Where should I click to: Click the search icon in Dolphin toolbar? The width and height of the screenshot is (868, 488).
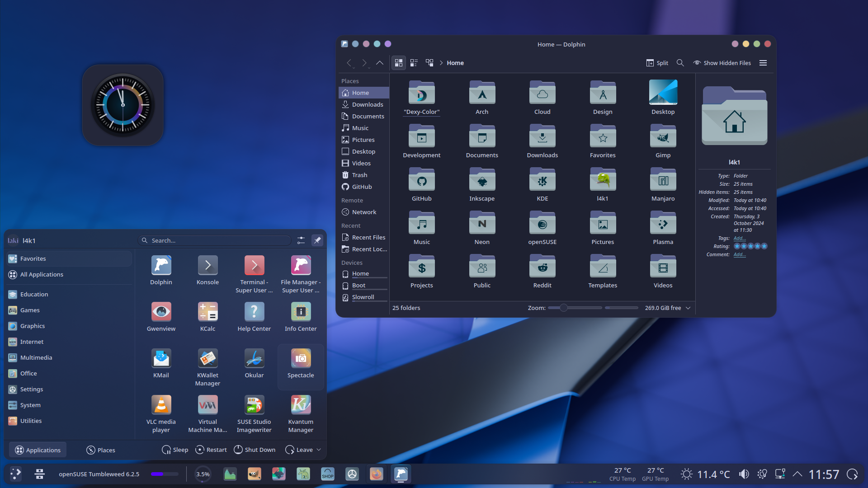pos(680,63)
